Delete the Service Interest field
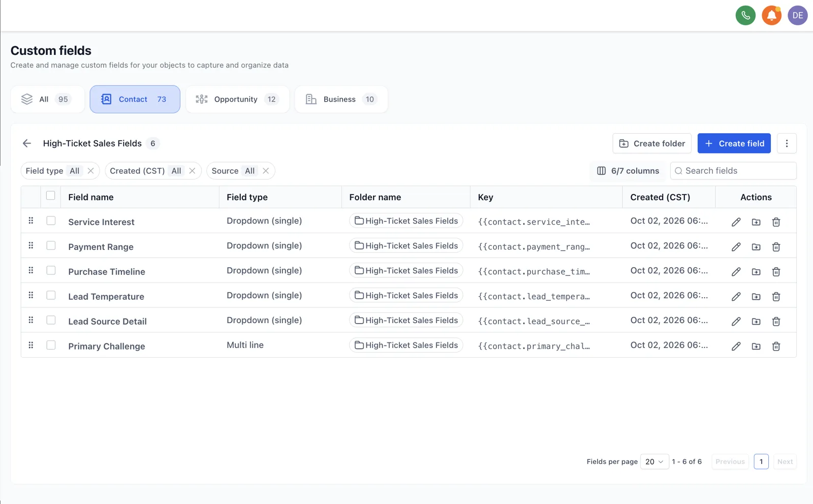813x504 pixels. point(776,222)
